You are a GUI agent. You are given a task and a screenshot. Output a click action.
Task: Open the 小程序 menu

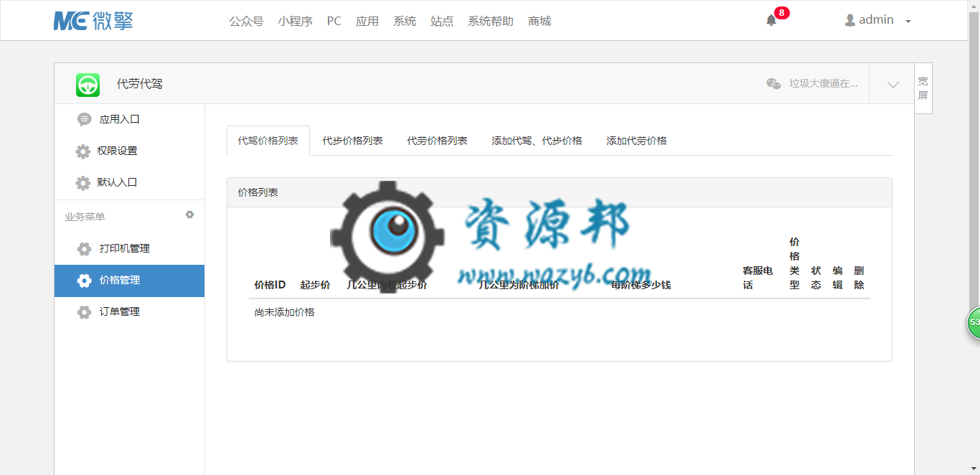(295, 21)
